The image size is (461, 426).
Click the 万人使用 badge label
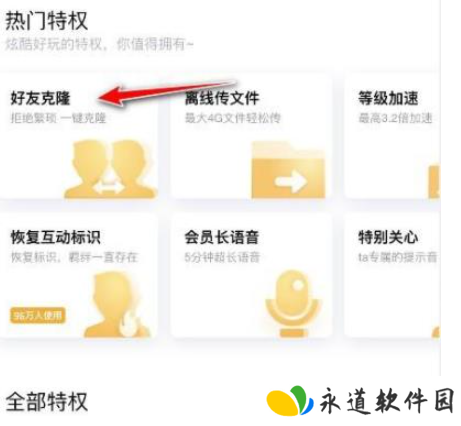tap(38, 315)
